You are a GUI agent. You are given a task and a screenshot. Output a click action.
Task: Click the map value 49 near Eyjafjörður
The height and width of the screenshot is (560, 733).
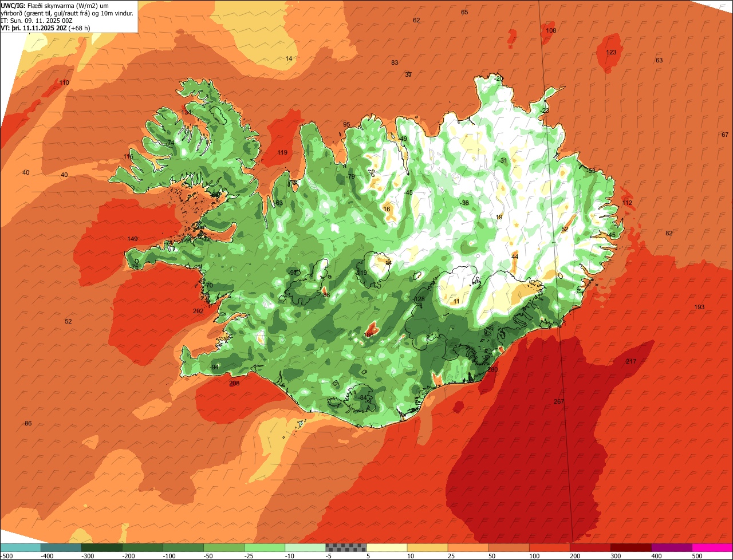404,139
